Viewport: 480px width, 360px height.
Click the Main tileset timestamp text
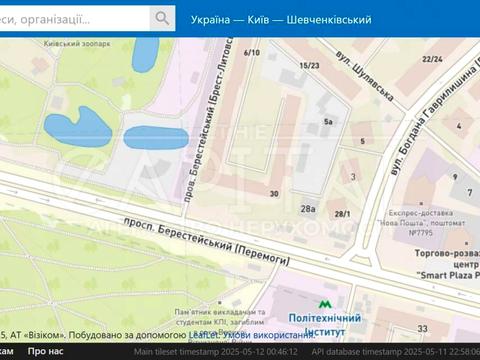click(x=216, y=352)
